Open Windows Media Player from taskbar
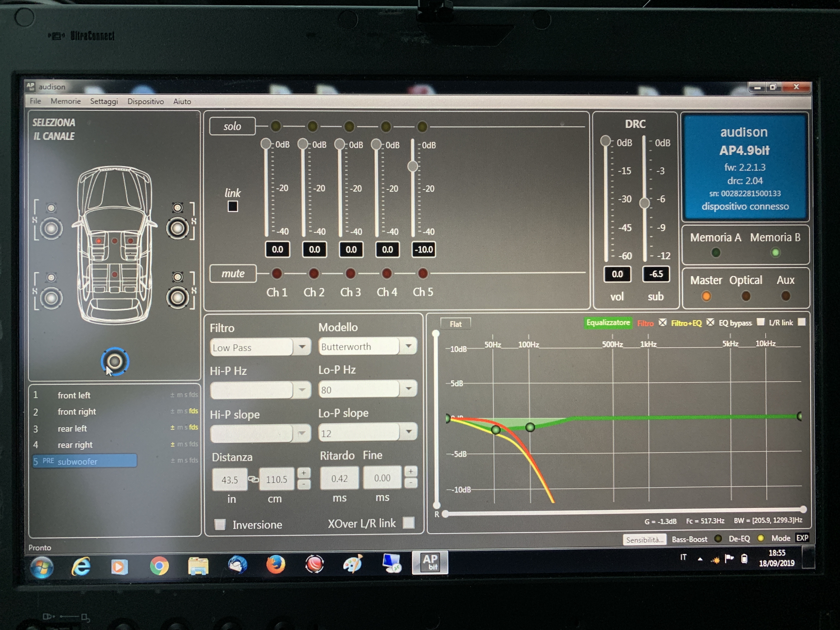The width and height of the screenshot is (840, 630). tap(119, 567)
